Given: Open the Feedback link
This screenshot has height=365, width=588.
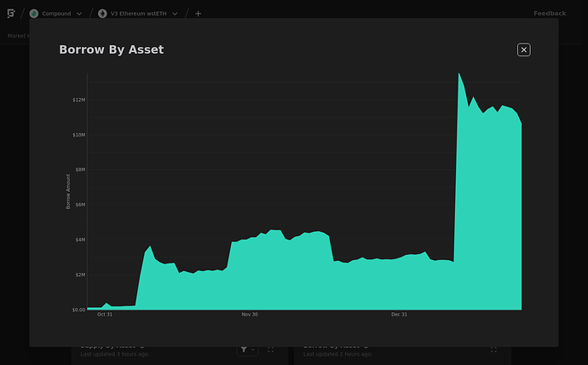Looking at the screenshot, I should tap(550, 14).
